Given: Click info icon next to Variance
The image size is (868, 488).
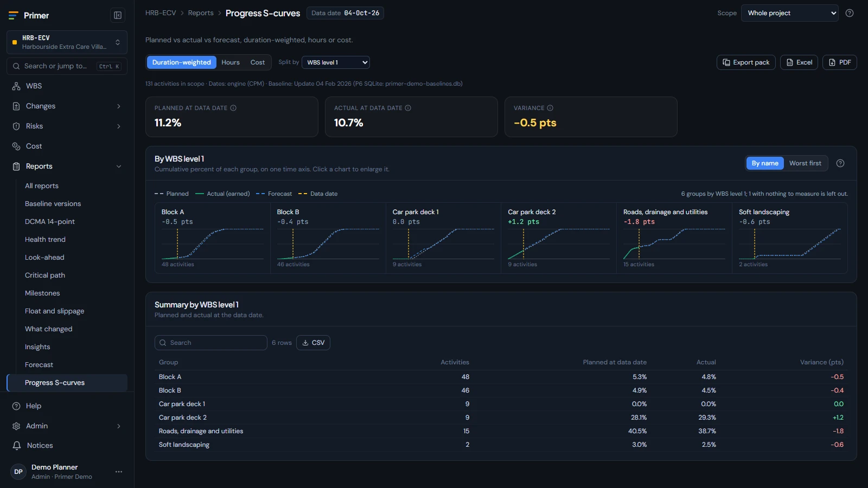Looking at the screenshot, I should (550, 108).
